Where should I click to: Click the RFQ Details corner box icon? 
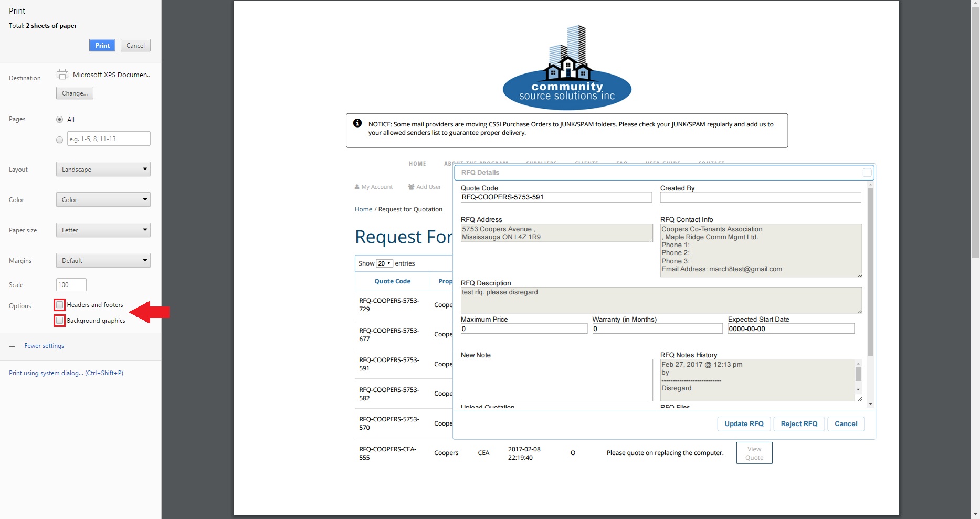pyautogui.click(x=867, y=173)
